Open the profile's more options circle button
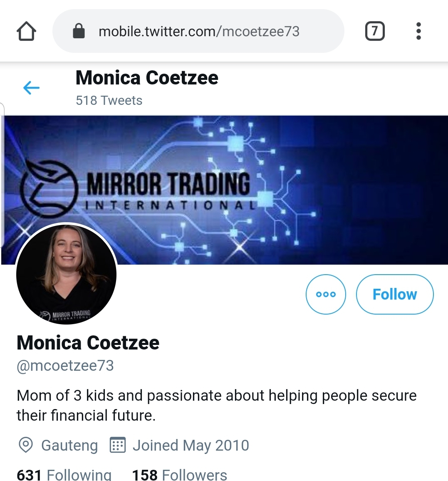The height and width of the screenshot is (481, 448). (326, 294)
